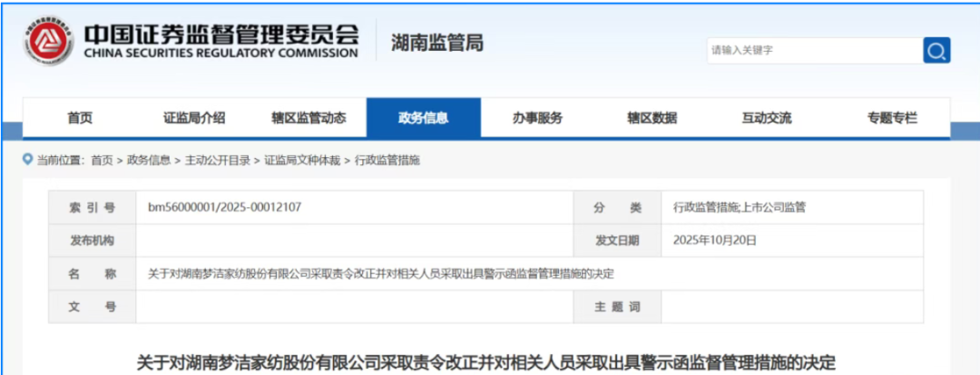
Task: Click the bold article headline below the table
Action: point(486,363)
